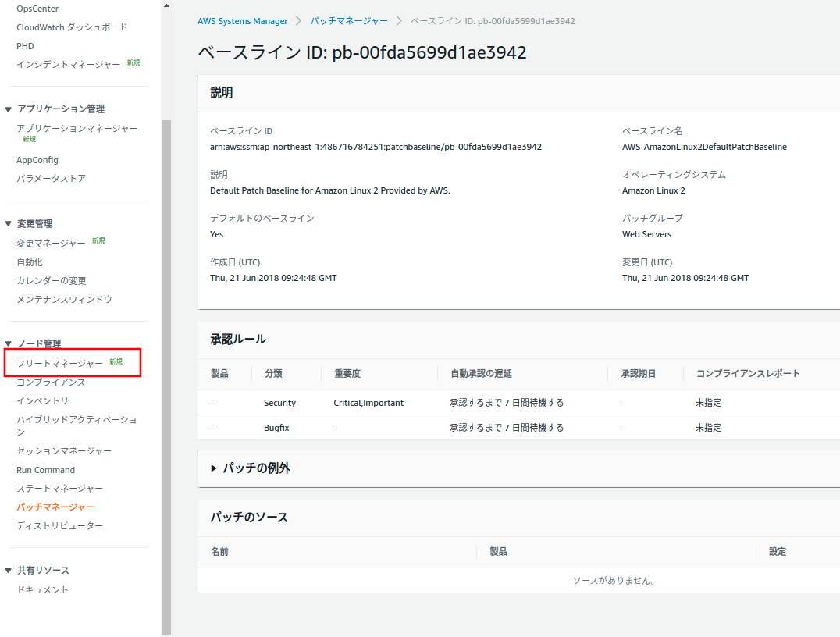Screen dimensions: 840x637
Task: Click パッチマネージャー breadcrumb link
Action: pos(349,21)
